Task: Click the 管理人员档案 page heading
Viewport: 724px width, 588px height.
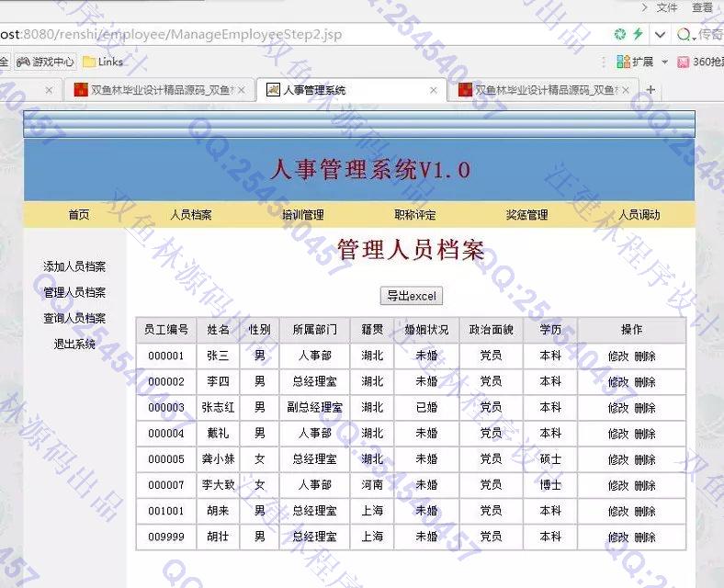Action: coord(411,250)
